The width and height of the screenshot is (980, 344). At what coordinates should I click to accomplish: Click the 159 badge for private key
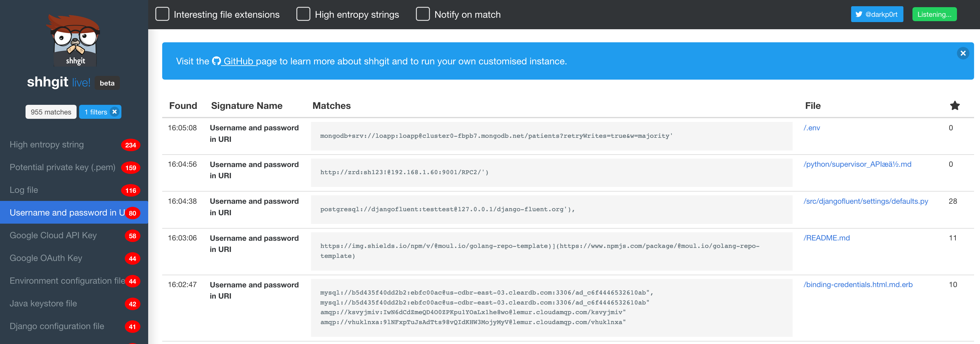[130, 168]
